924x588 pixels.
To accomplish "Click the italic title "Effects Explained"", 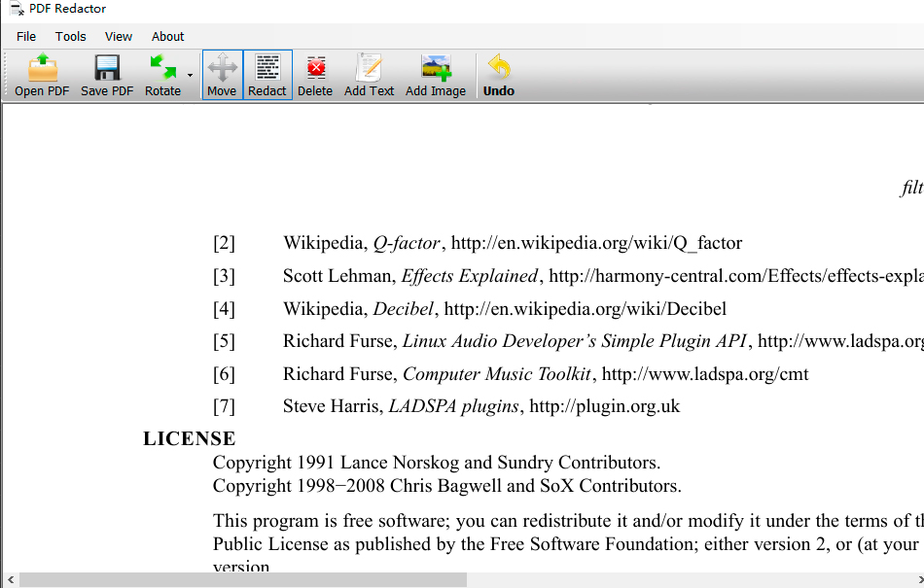I will tap(470, 276).
